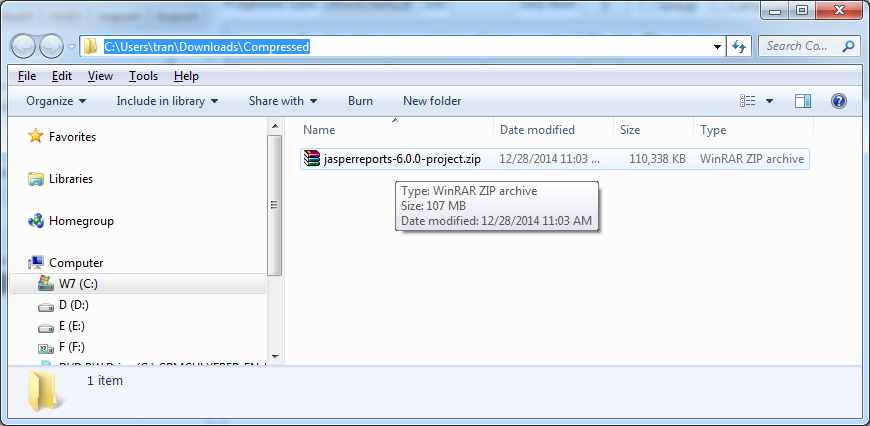Screen dimensions: 870x426
Task: Minimize the Explorer window
Action: [777, 11]
